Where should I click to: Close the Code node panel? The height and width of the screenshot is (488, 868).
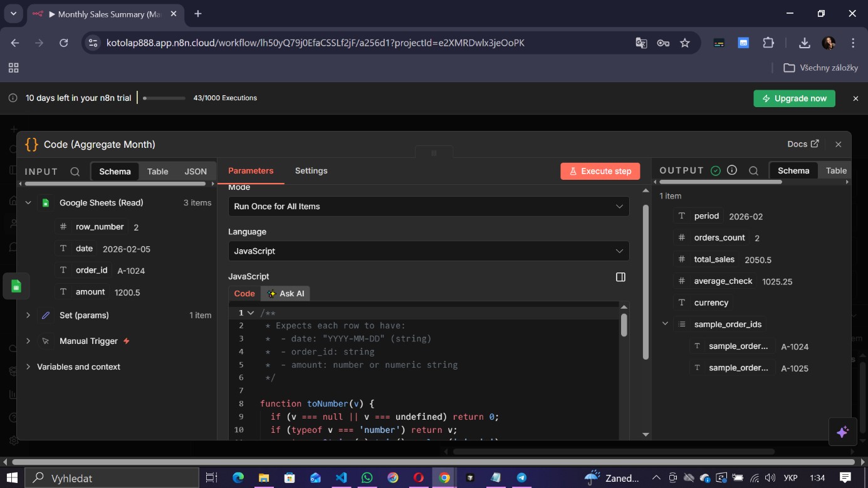pyautogui.click(x=838, y=144)
